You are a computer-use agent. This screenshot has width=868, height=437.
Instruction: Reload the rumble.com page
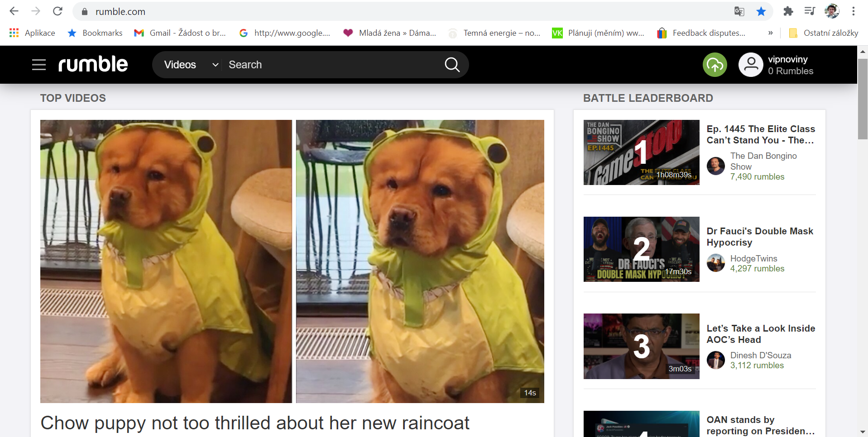58,11
